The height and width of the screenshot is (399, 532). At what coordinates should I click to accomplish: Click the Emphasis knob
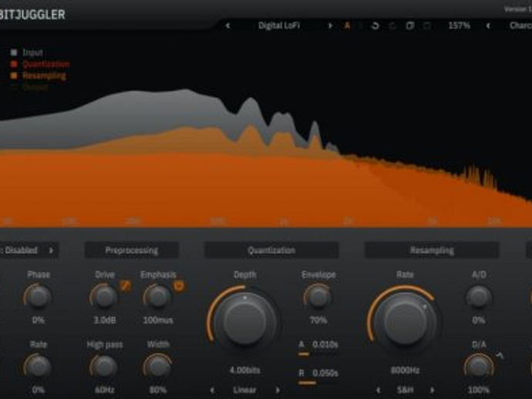point(158,297)
